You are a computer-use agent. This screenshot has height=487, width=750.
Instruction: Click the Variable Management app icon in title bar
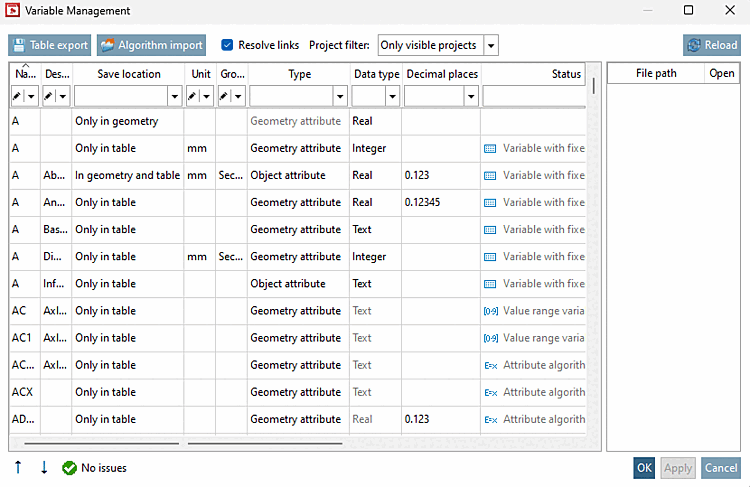point(12,10)
